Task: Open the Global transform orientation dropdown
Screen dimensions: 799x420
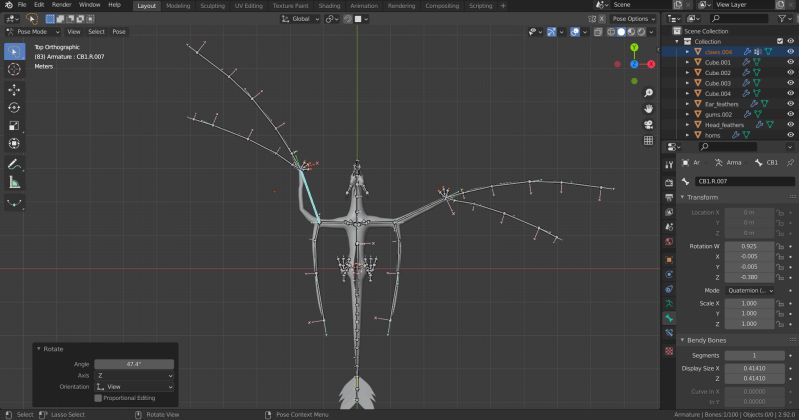Action: (x=301, y=19)
